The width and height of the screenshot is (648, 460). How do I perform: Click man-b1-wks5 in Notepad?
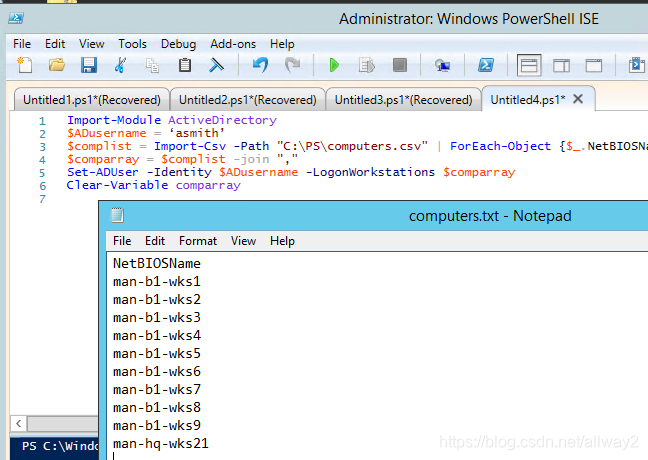coord(157,353)
